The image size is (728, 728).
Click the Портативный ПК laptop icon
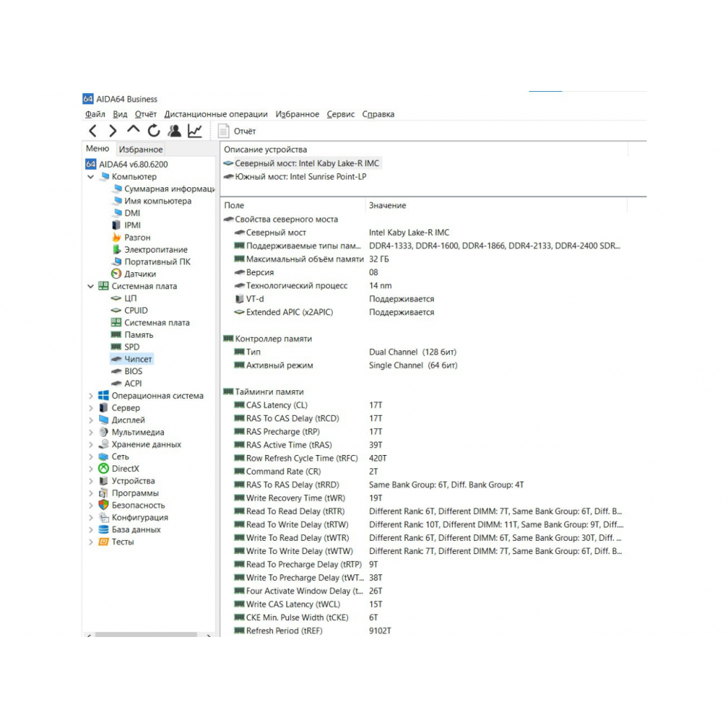(x=116, y=262)
